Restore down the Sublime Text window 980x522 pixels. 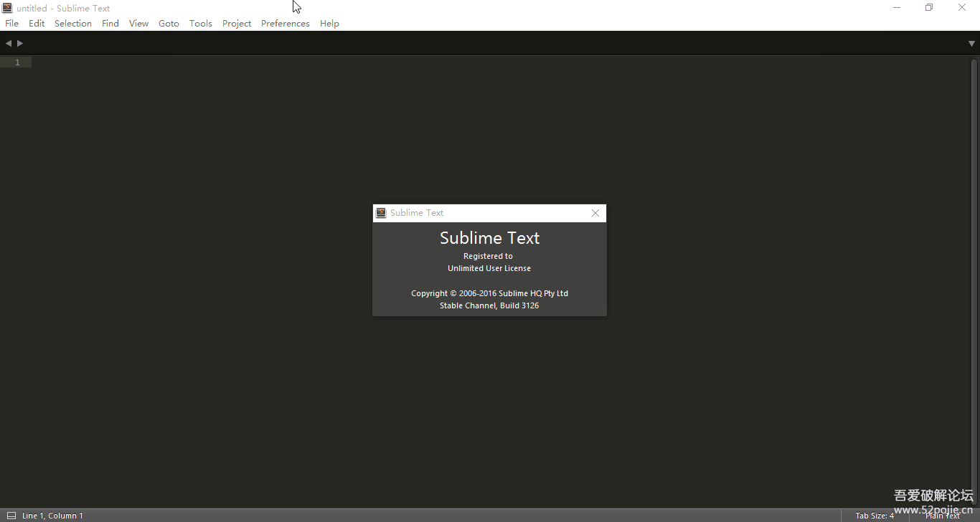[x=929, y=8]
